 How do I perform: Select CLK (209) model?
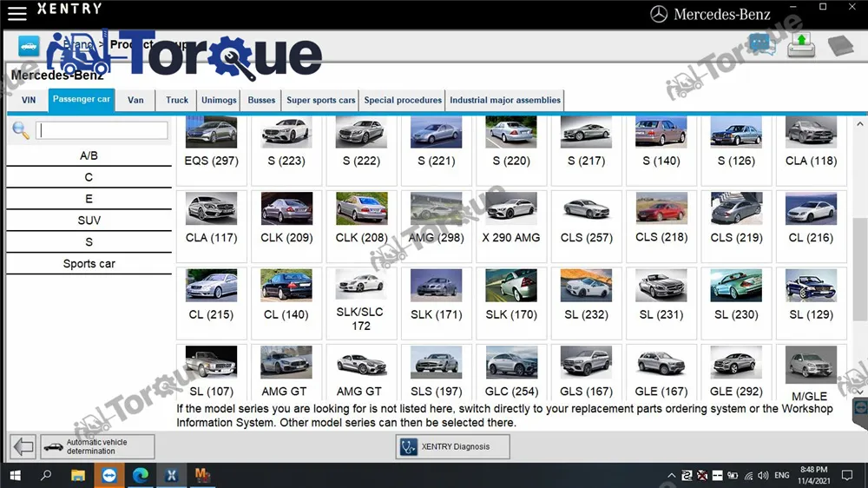[x=286, y=226]
